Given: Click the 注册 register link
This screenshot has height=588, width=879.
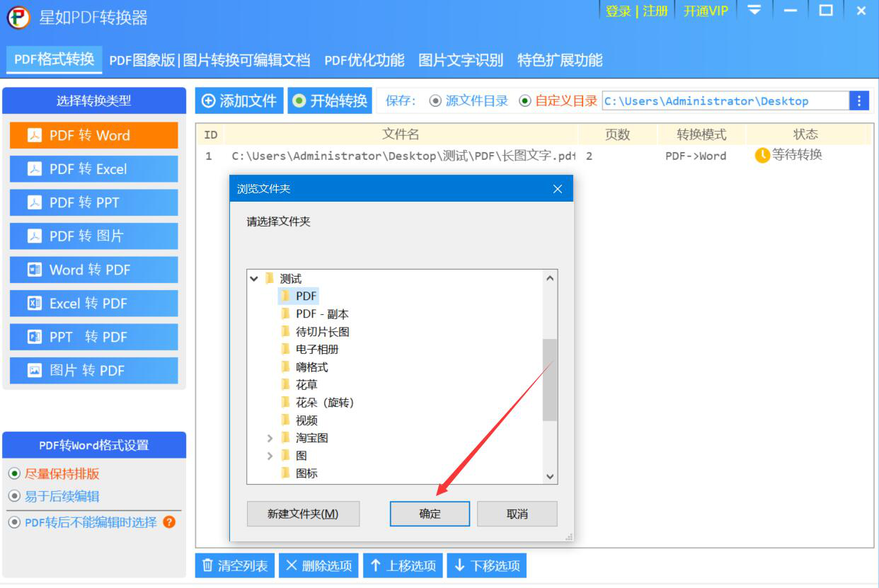Looking at the screenshot, I should [655, 11].
